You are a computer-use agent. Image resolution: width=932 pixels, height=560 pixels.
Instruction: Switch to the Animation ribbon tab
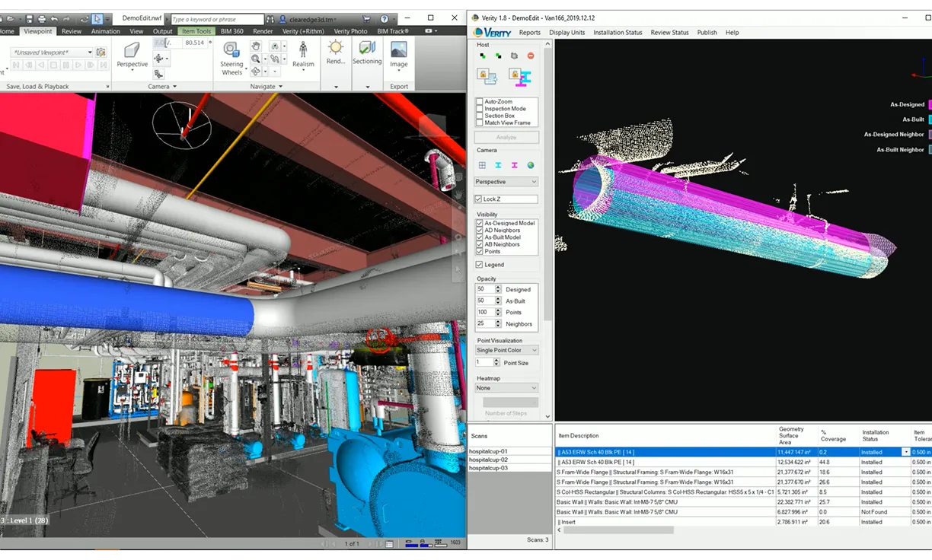click(x=105, y=31)
